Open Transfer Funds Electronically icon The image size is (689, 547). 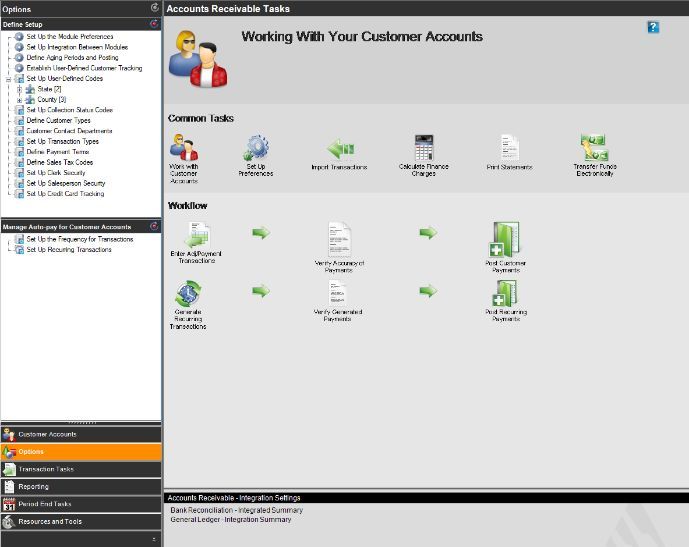coord(594,148)
